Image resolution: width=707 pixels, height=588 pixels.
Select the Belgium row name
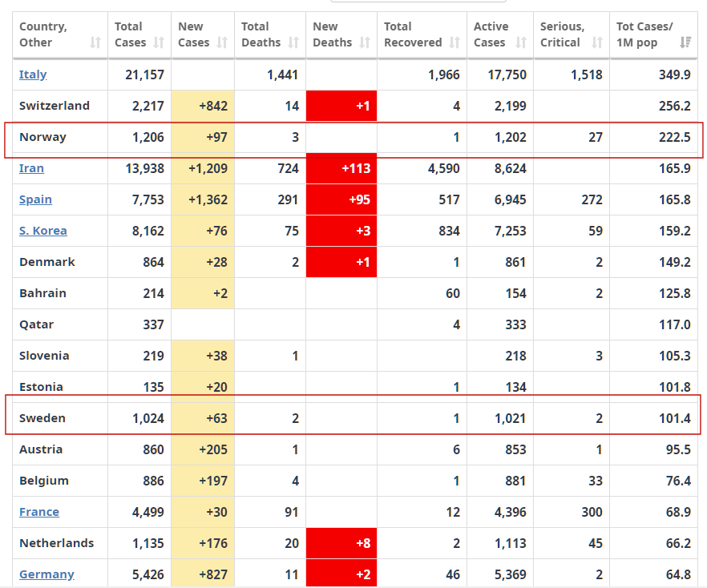point(44,481)
